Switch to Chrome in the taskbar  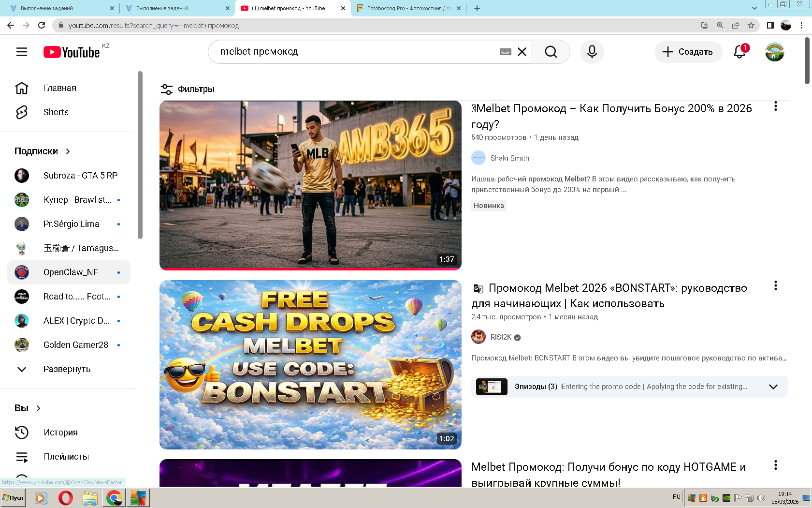(x=114, y=498)
